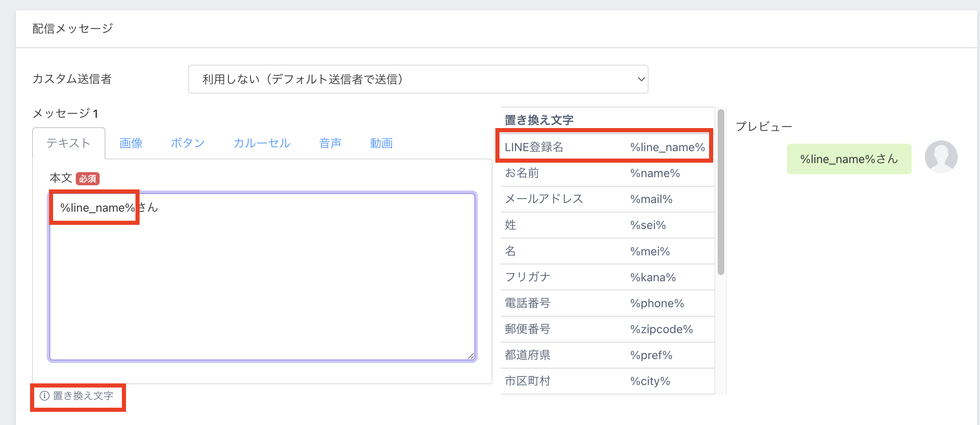The image size is (980, 425).
Task: Click the replacement list vertical scrollbar
Action: (721, 192)
